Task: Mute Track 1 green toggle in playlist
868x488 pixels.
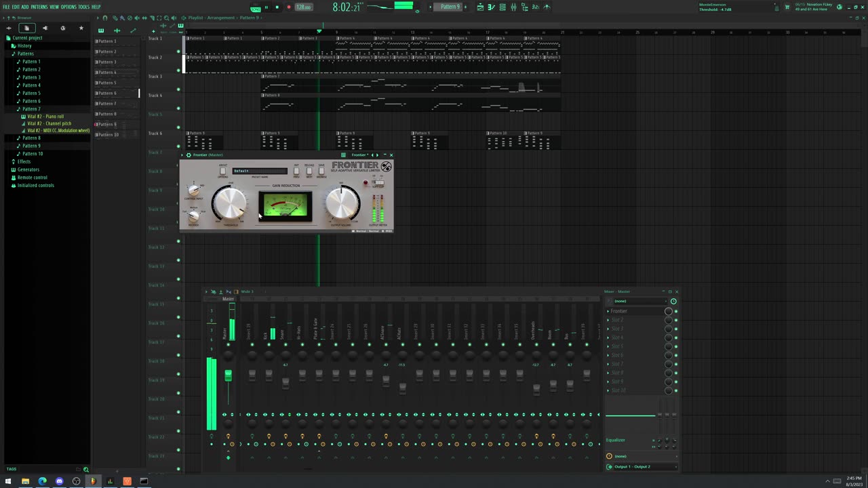Action: (x=178, y=52)
